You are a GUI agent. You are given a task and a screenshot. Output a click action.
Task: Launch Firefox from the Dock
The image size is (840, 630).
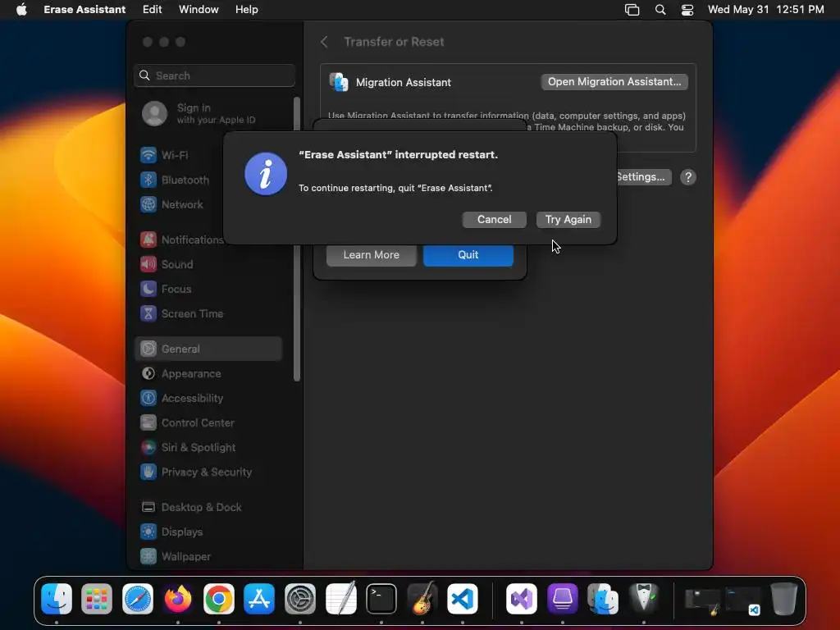178,599
